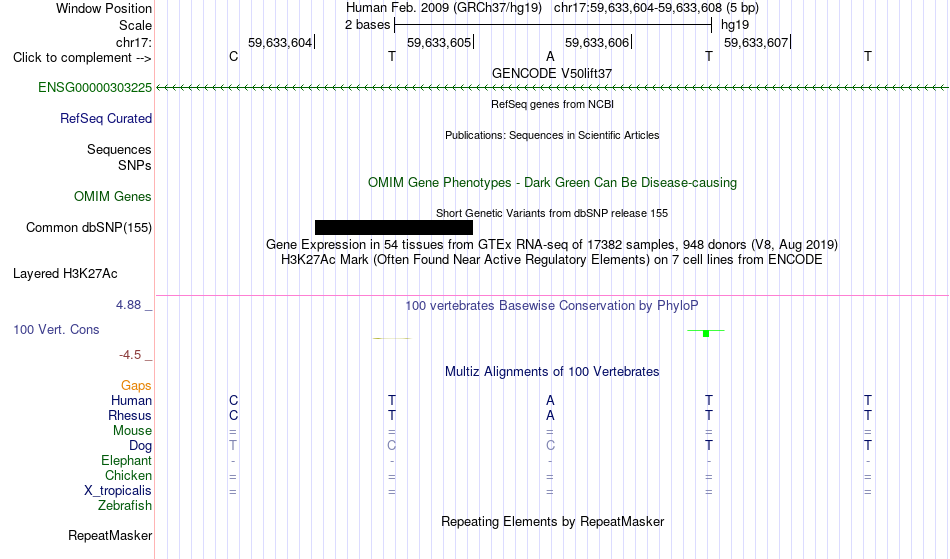950x559 pixels.
Task: Click the Scale label
Action: 135,25
